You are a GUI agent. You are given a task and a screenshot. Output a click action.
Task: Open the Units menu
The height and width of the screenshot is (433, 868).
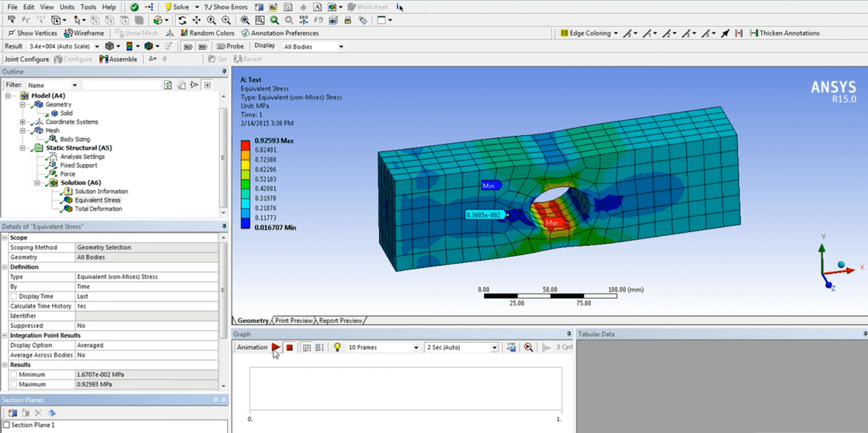coord(67,7)
